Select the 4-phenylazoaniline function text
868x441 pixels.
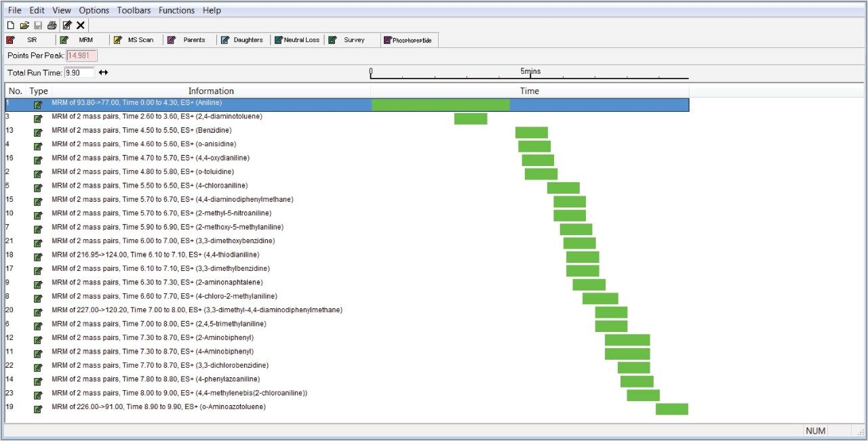155,379
